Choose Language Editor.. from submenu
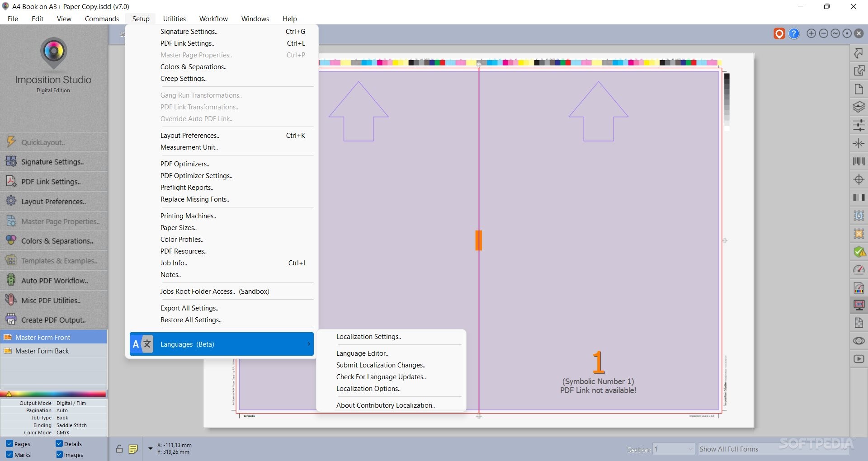 pos(362,353)
